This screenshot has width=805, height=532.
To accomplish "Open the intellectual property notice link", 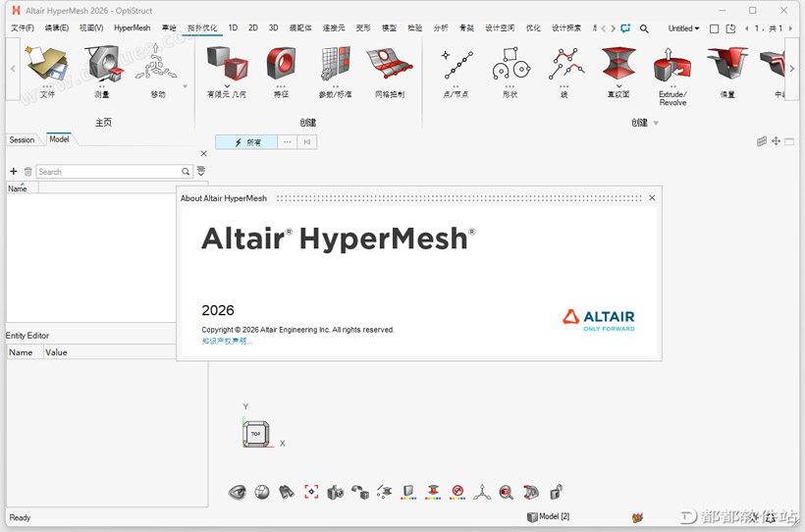I will 227,341.
